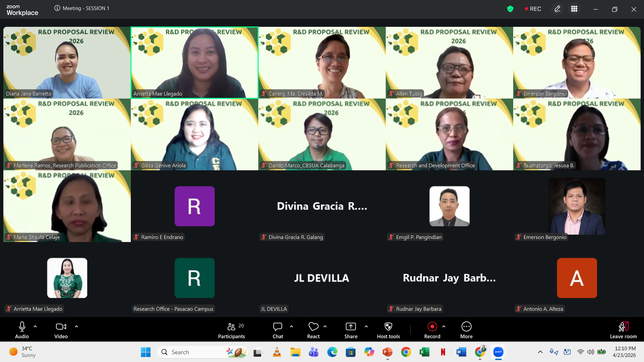Select Arrietta Mae Llegado's highlighted video tile

point(195,63)
